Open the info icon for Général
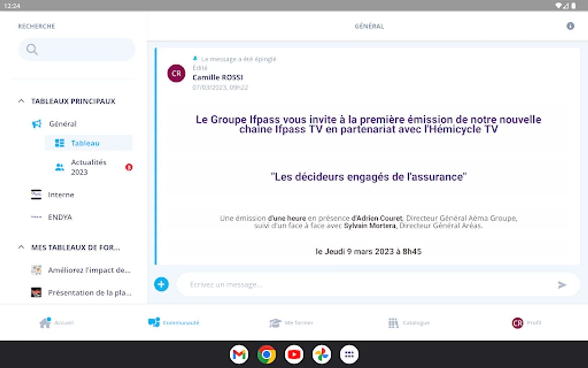The width and height of the screenshot is (588, 368). [570, 26]
